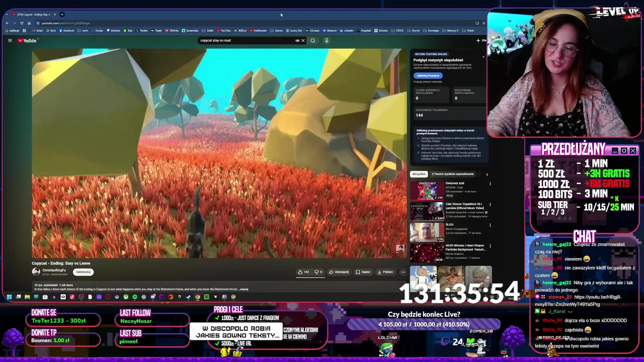Open the Windows Start button

(x=9, y=297)
